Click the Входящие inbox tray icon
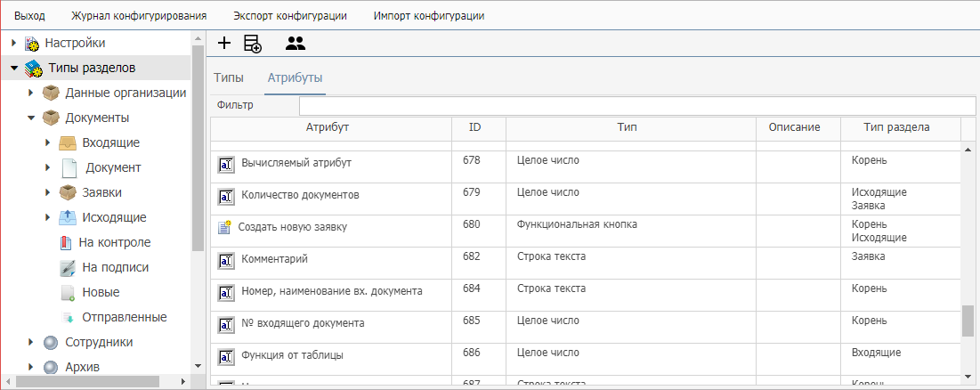The image size is (980, 390). point(69,142)
